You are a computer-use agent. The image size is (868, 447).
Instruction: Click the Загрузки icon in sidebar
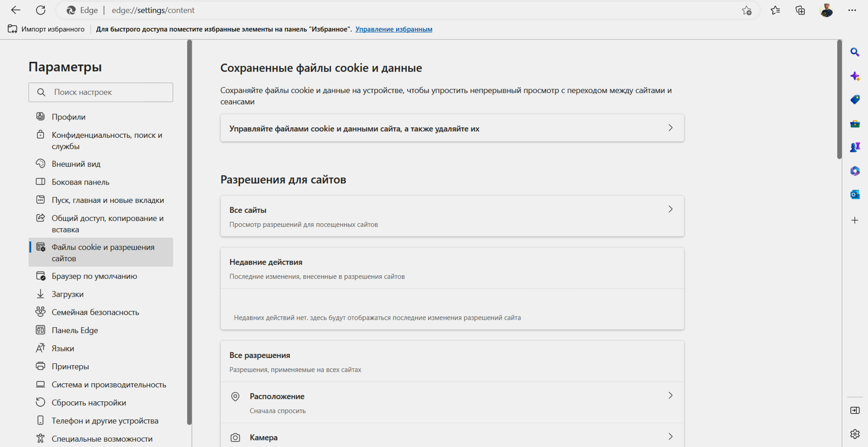coord(41,294)
